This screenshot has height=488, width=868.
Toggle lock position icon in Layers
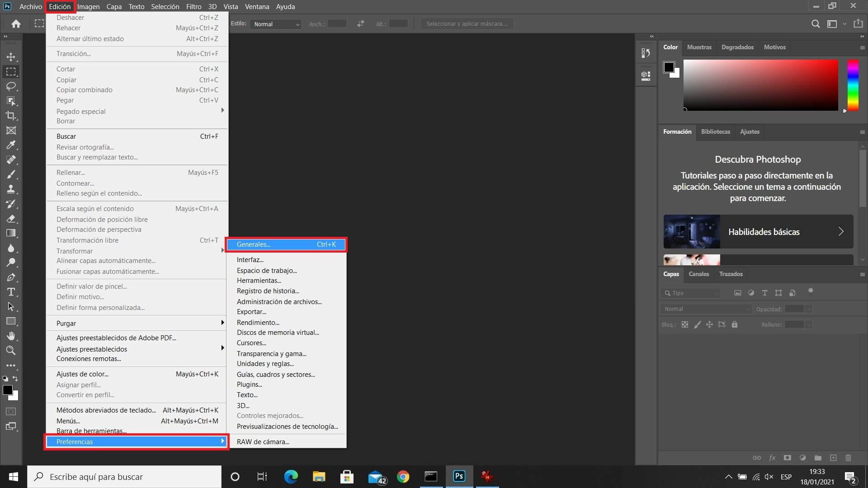[709, 324]
